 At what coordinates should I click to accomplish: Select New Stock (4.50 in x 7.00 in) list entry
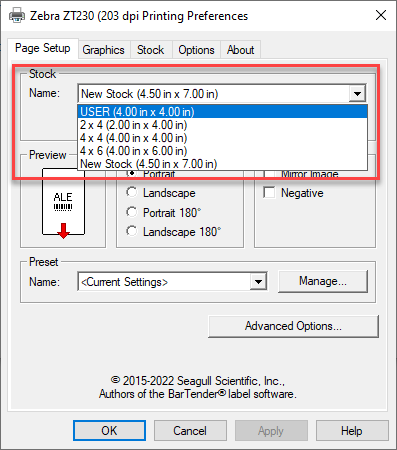click(x=222, y=164)
